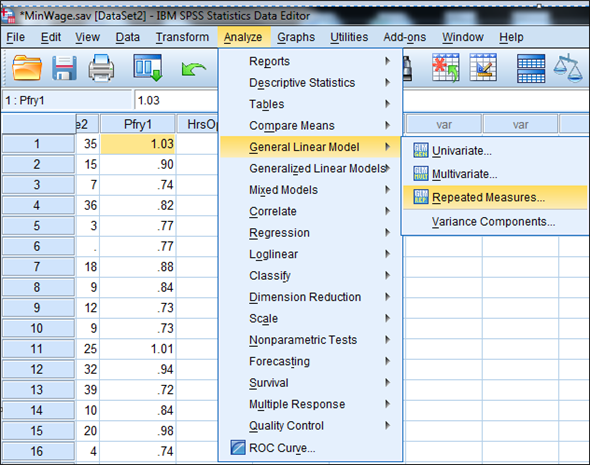Image resolution: width=590 pixels, height=465 pixels.
Task: Open the Graphs menu
Action: pos(296,37)
